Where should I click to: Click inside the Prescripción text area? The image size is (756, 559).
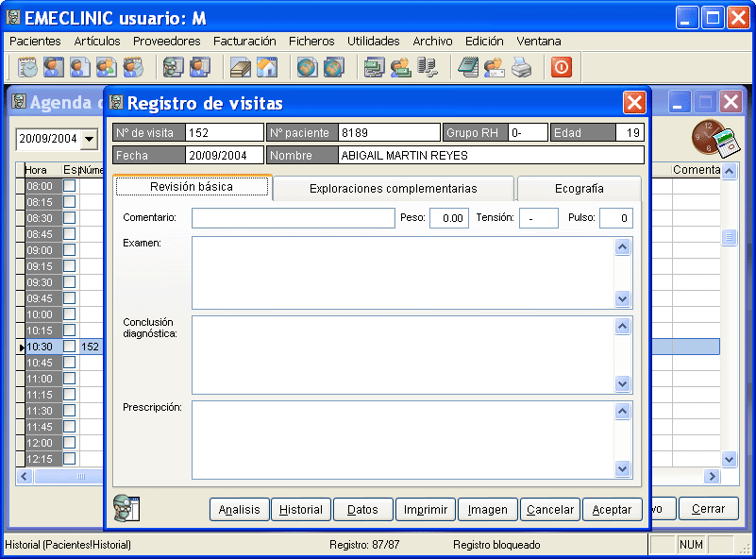pyautogui.click(x=403, y=440)
